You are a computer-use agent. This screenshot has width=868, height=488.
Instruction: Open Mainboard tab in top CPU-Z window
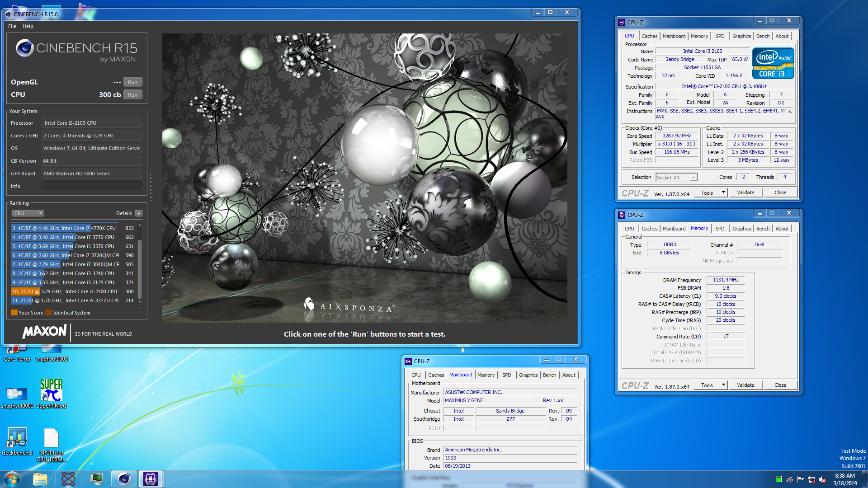pos(674,36)
